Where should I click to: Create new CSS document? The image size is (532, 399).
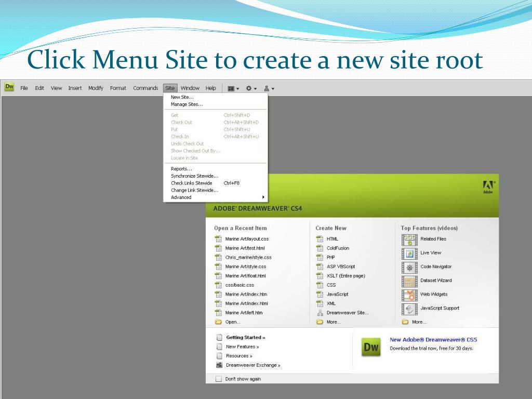click(x=331, y=285)
